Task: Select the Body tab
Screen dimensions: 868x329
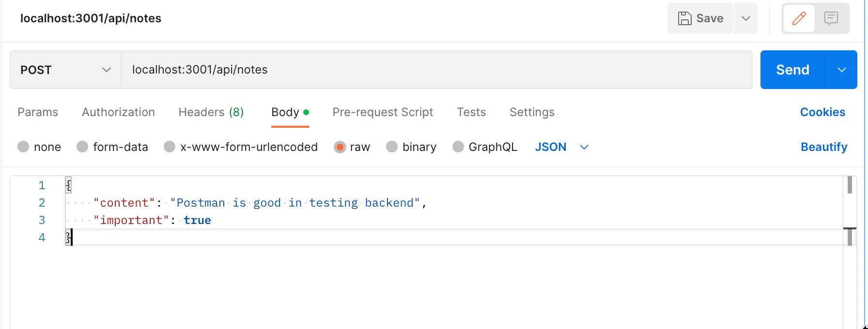Action: [x=290, y=112]
